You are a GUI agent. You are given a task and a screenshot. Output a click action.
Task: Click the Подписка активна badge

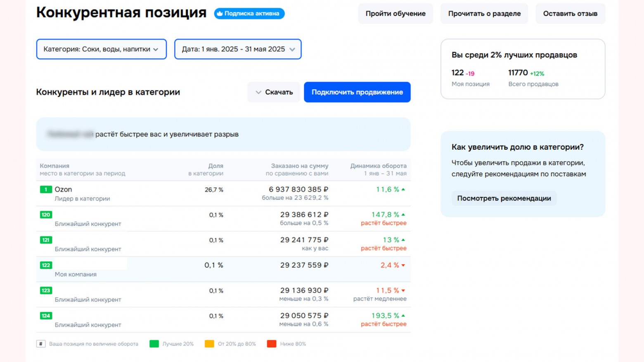(x=249, y=14)
